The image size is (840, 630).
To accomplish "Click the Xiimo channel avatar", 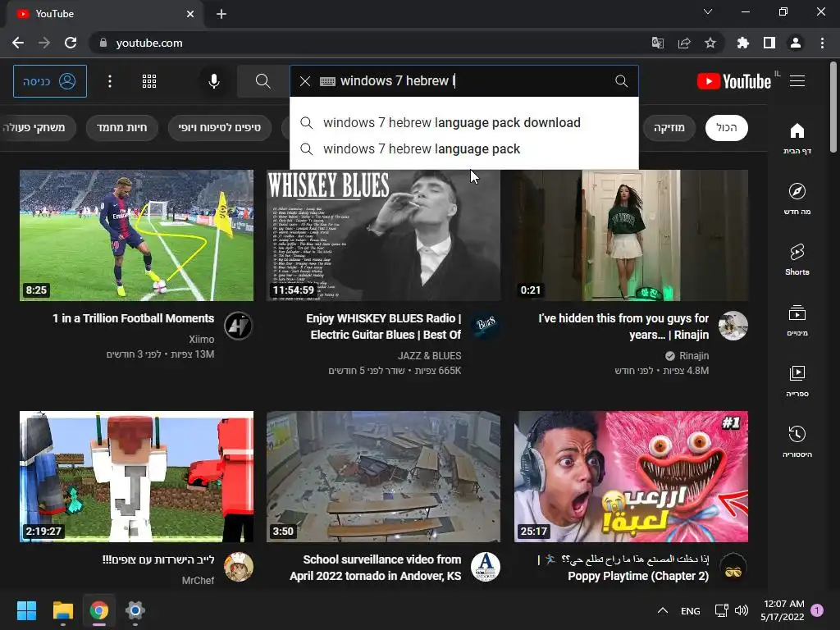I will (239, 326).
